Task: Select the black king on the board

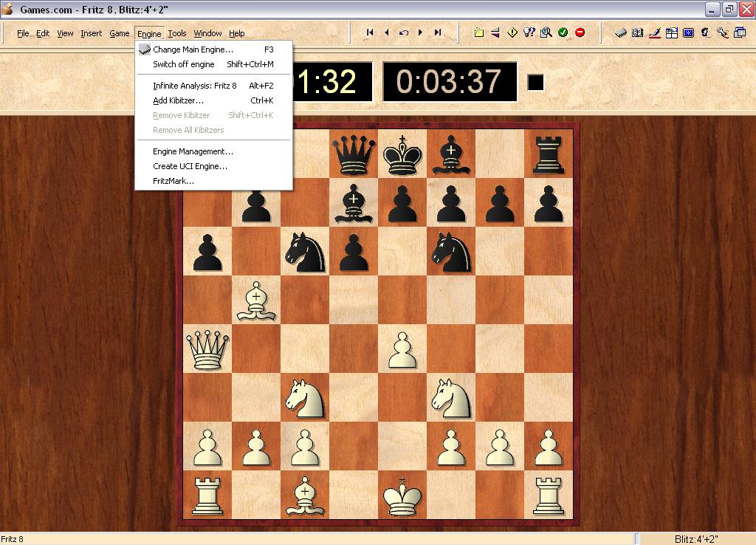Action: (402, 154)
